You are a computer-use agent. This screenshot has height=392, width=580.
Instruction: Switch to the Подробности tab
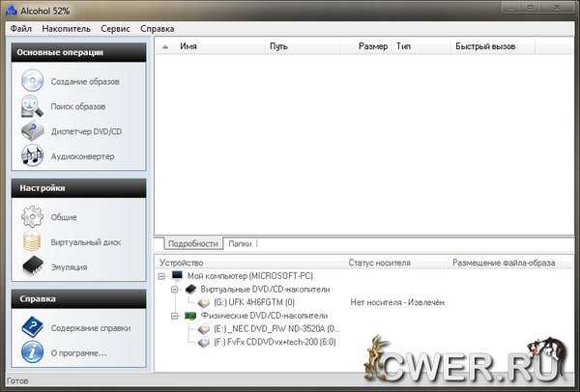192,244
